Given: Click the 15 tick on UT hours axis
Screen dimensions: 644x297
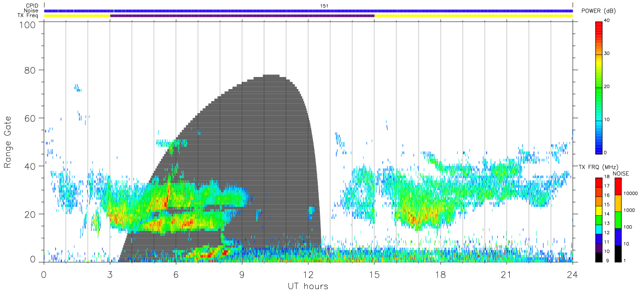Looking at the screenshot, I should tap(374, 274).
